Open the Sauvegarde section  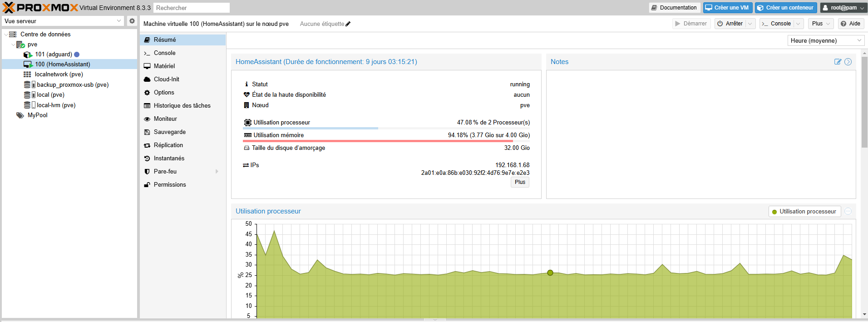[x=182, y=132]
